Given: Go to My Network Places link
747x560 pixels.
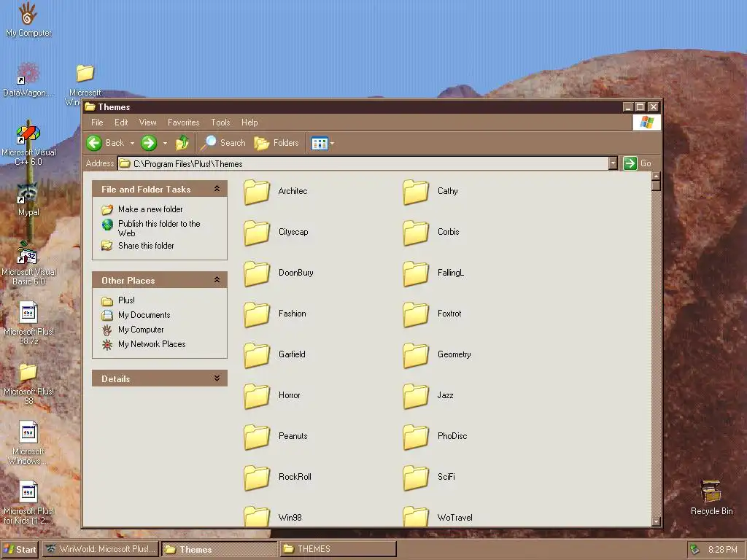Looking at the screenshot, I should (152, 344).
